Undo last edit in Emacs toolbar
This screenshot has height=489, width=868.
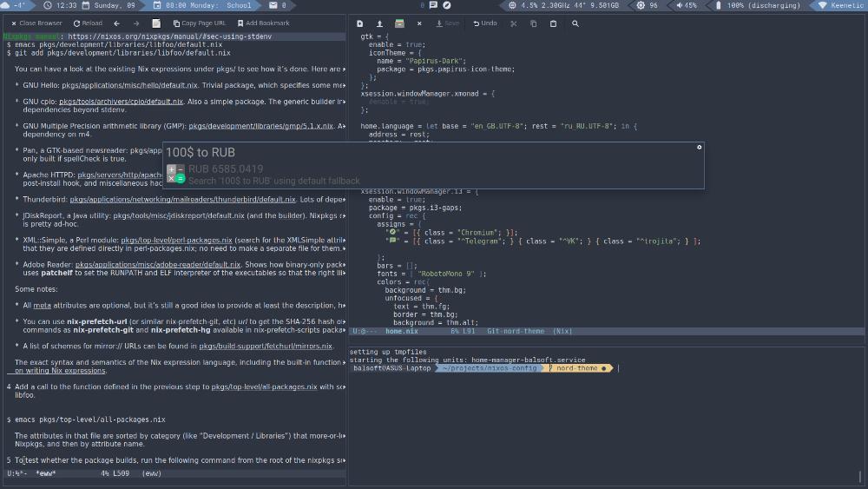pos(485,23)
